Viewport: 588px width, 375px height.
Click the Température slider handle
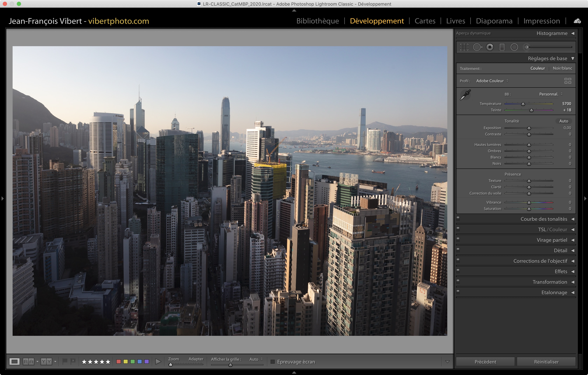(523, 104)
